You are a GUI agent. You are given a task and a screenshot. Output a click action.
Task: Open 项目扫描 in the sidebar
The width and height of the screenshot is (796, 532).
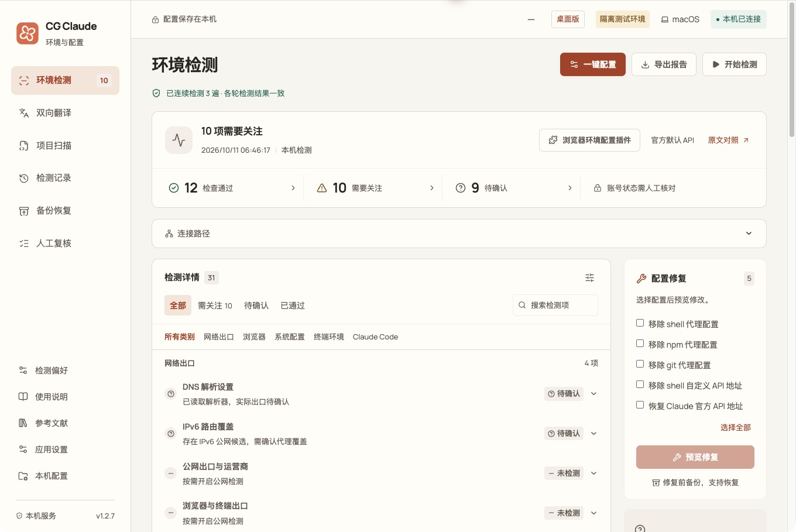pyautogui.click(x=65, y=145)
